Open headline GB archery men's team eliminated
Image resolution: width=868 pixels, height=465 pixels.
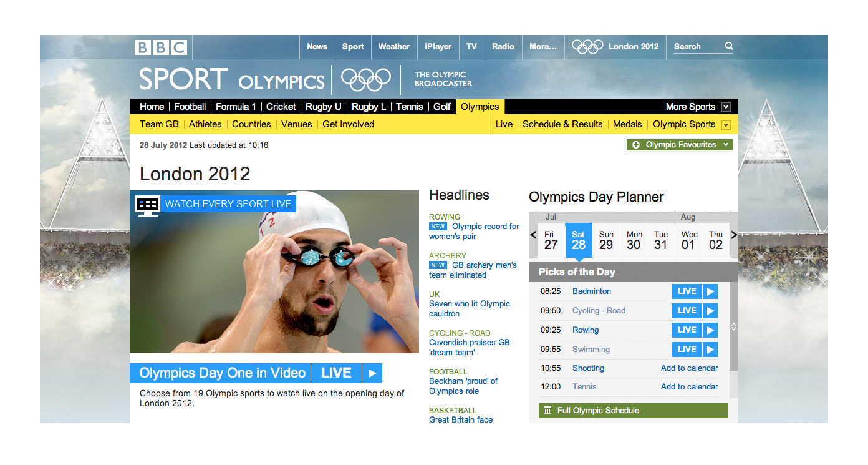473,270
